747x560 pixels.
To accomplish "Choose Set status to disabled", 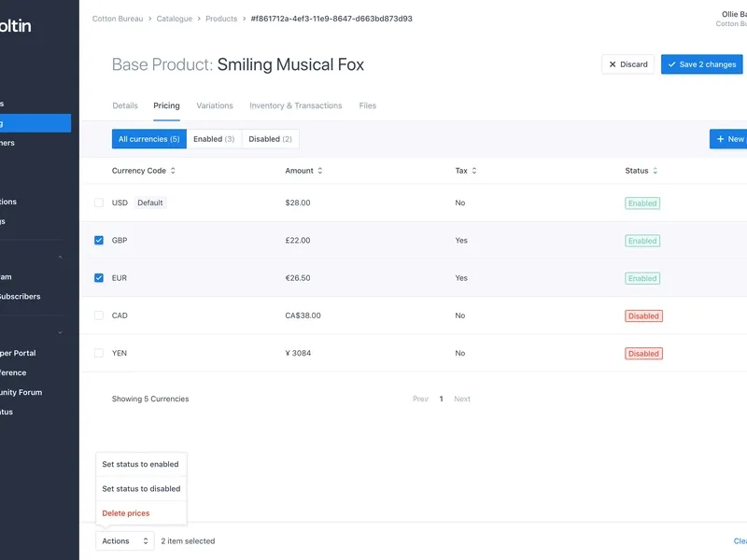I will pyautogui.click(x=141, y=488).
